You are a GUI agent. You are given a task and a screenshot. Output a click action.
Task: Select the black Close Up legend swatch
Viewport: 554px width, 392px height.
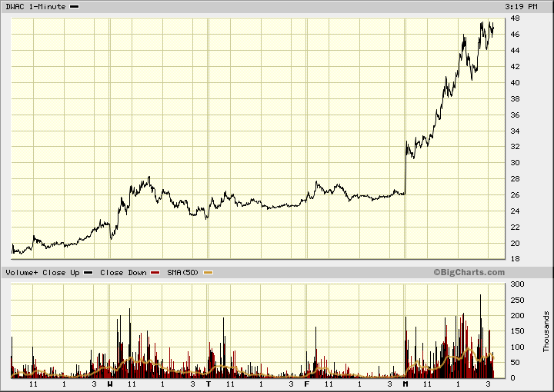coord(88,273)
